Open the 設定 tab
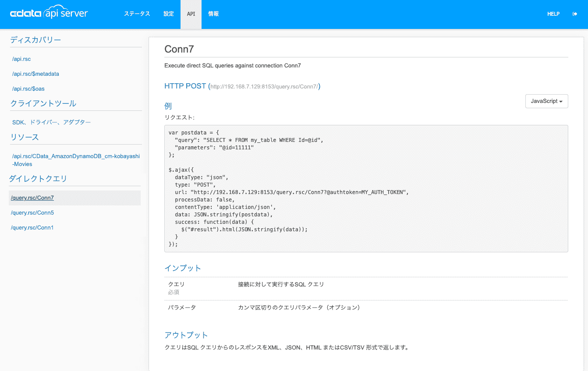 point(169,14)
